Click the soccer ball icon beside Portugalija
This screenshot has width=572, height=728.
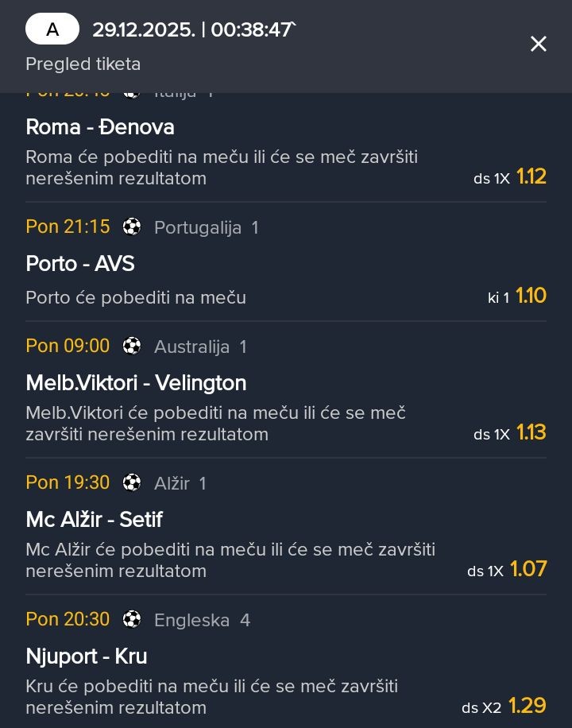(132, 227)
